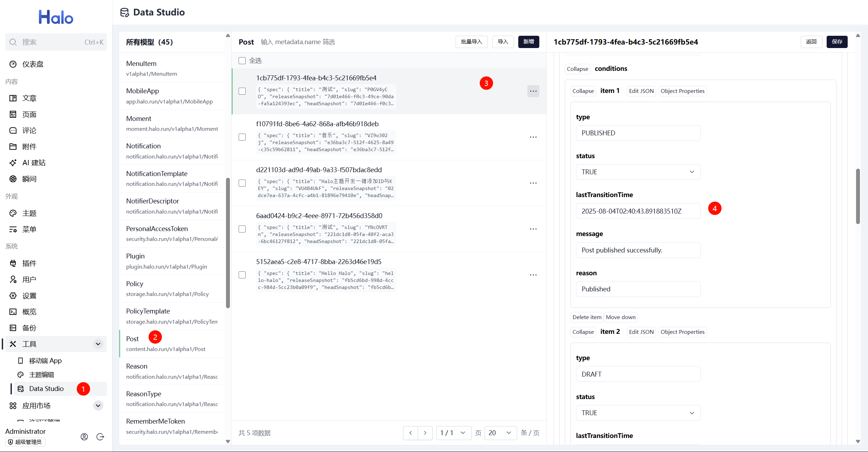Click the 主题 theme palette icon
This screenshot has width=868, height=452.
click(13, 213)
